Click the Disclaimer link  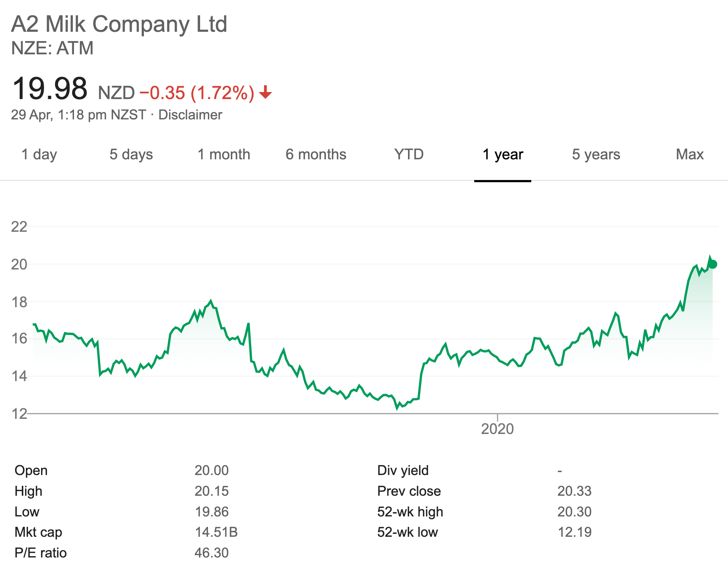[190, 115]
